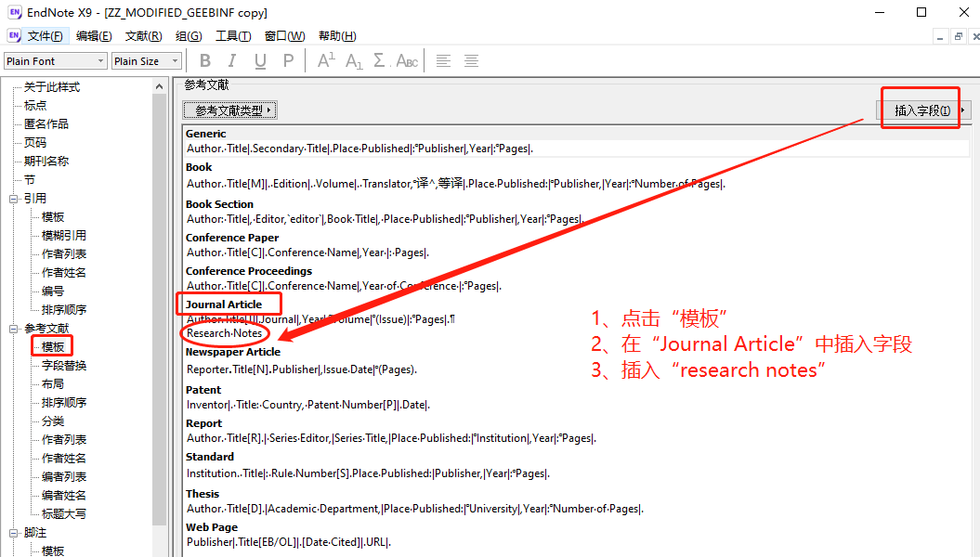This screenshot has height=557, width=980.
Task: Click the EN document icon near menus
Action: pyautogui.click(x=13, y=34)
